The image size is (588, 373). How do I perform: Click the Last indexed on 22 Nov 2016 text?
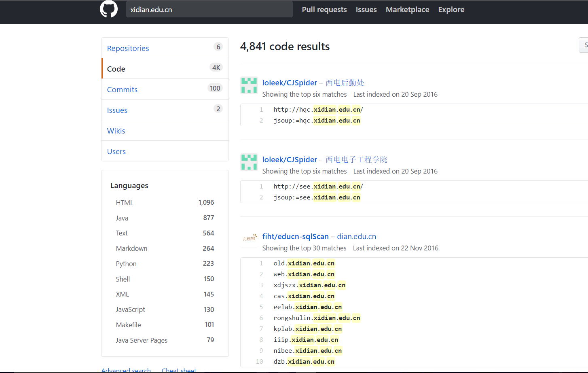click(x=396, y=248)
